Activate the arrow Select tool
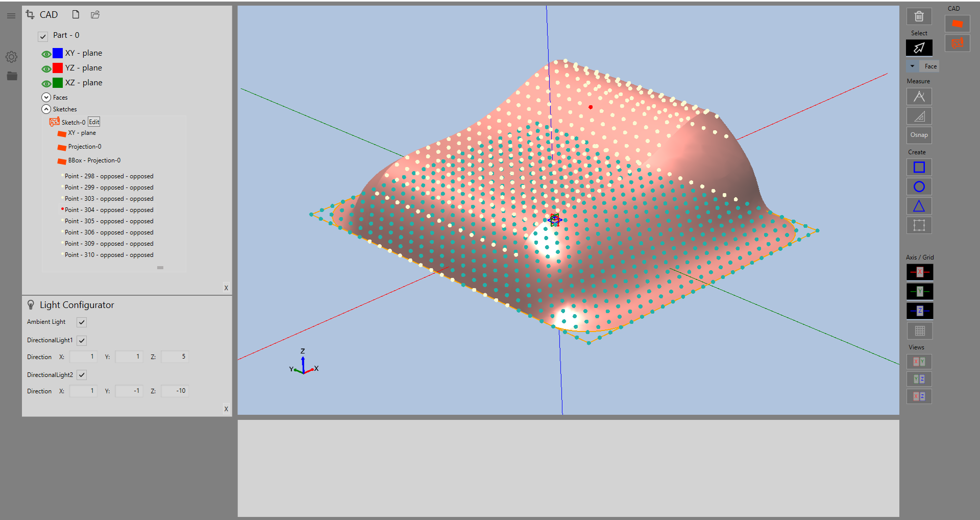The height and width of the screenshot is (520, 980). click(x=919, y=48)
